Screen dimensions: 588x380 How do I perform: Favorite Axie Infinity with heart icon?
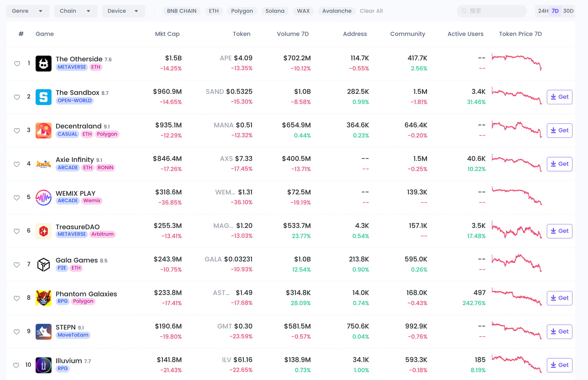(17, 164)
